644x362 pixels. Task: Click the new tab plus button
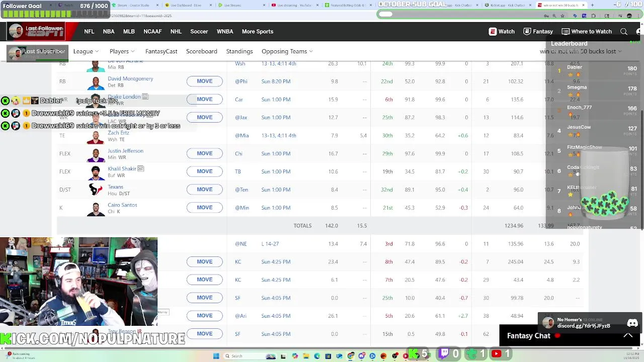coord(592,5)
